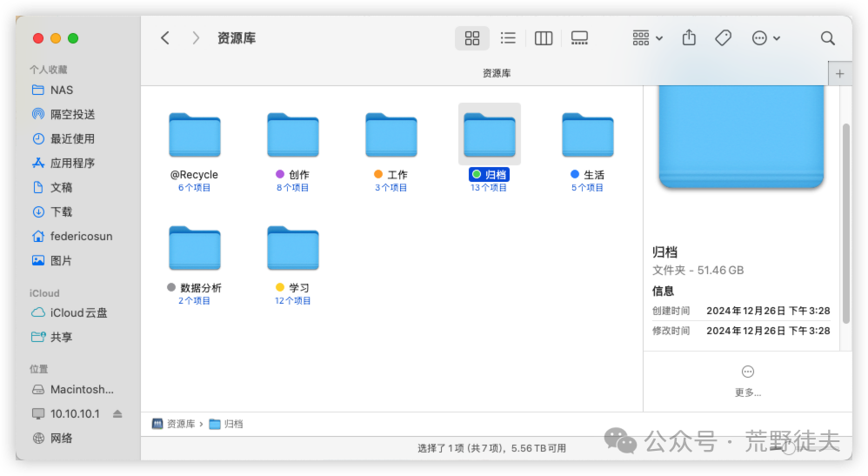Click the 修改时间 date value
This screenshot has height=476, width=868.
click(x=768, y=331)
